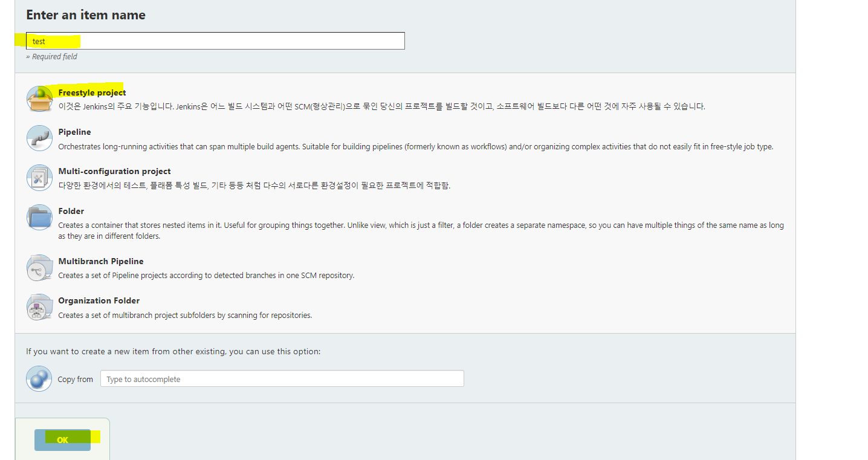Click the Freestyle project box icon
Viewport: 868px width, 460px height.
[39, 99]
